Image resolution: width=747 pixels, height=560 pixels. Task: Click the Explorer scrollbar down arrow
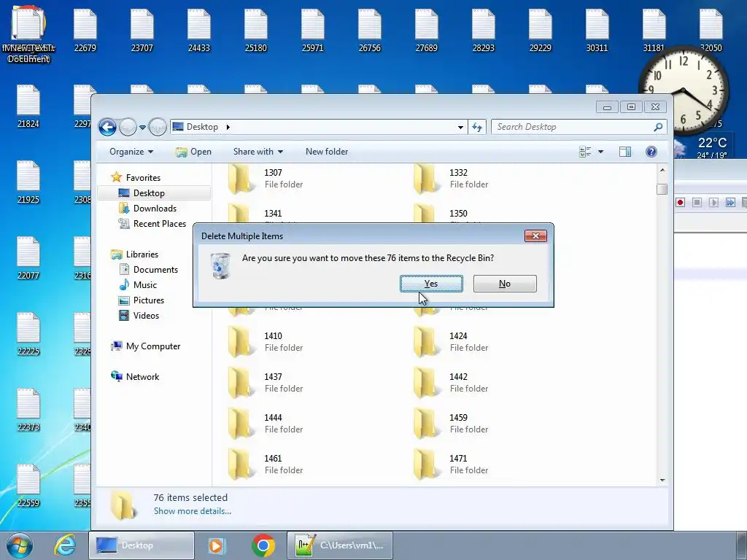pyautogui.click(x=662, y=481)
